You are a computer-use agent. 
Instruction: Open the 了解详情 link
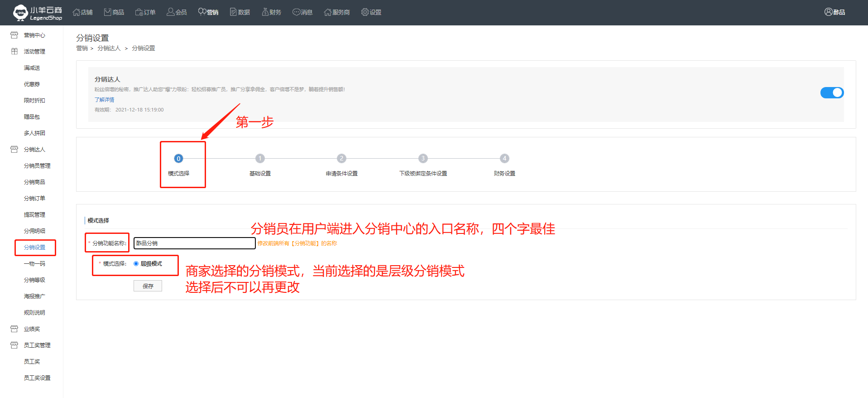[104, 100]
